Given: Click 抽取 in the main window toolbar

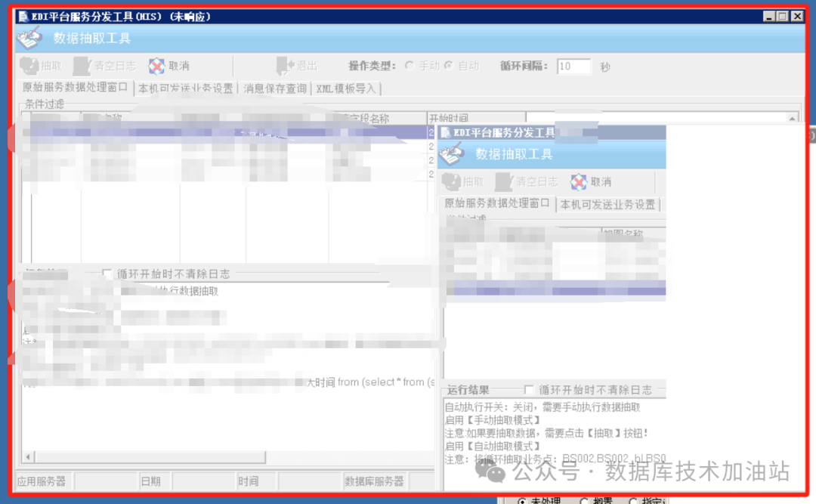Looking at the screenshot, I should pyautogui.click(x=41, y=66).
